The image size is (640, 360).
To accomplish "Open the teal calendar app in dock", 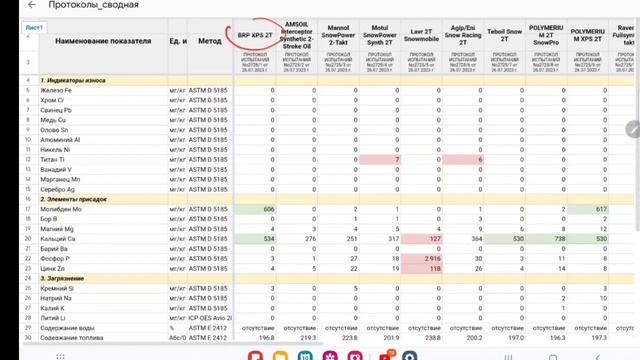I will (x=305, y=356).
